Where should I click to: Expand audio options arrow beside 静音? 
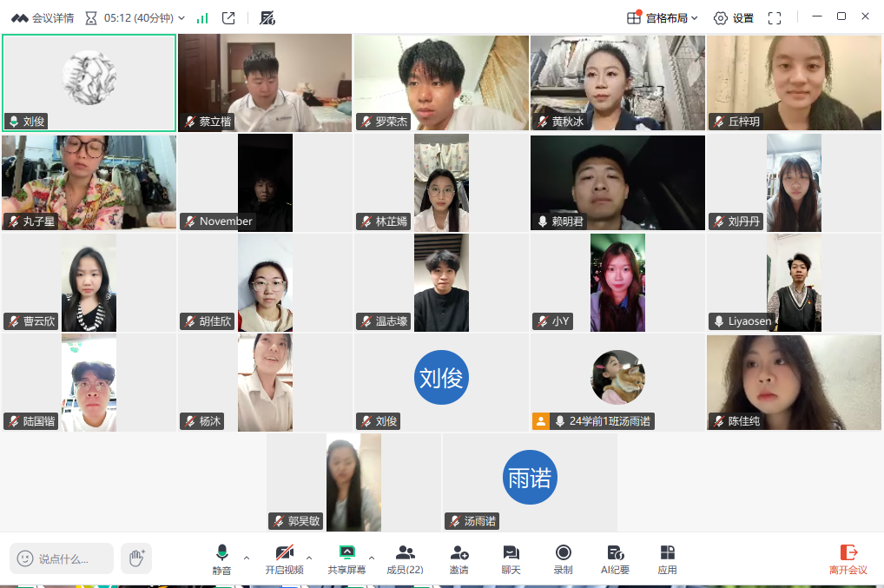click(x=247, y=558)
